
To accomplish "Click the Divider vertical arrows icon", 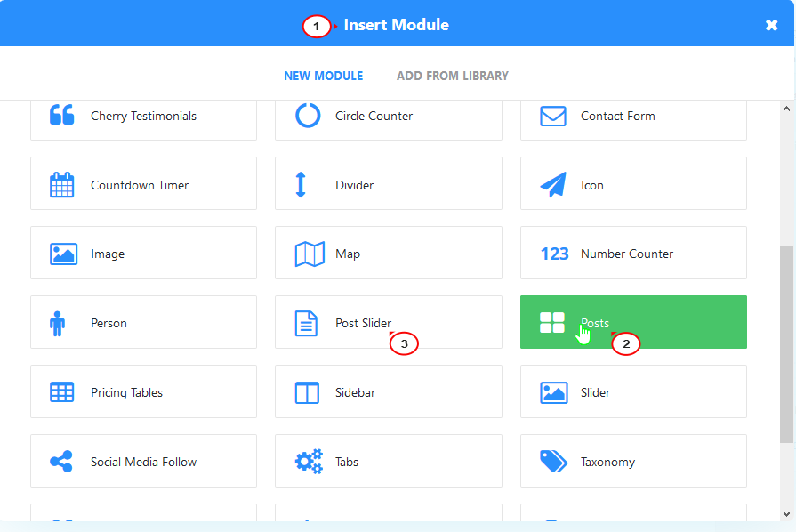I will 301,185.
